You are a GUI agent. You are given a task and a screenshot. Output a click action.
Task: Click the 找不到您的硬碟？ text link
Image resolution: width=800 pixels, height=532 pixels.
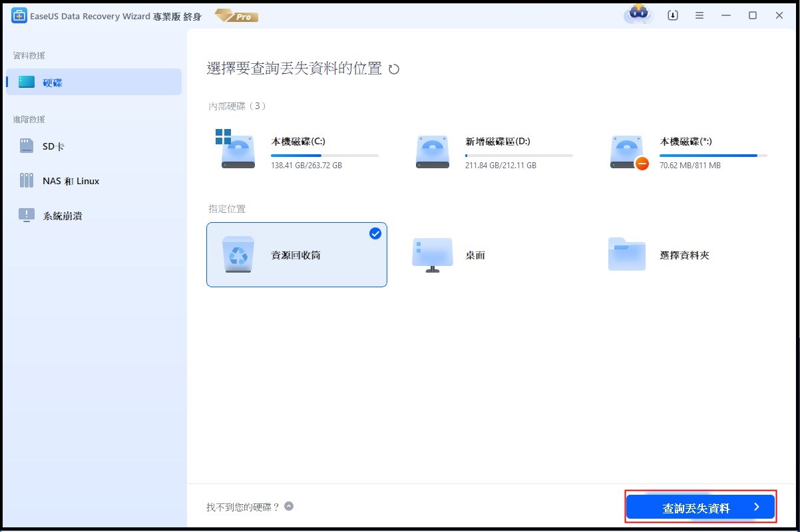[242, 507]
